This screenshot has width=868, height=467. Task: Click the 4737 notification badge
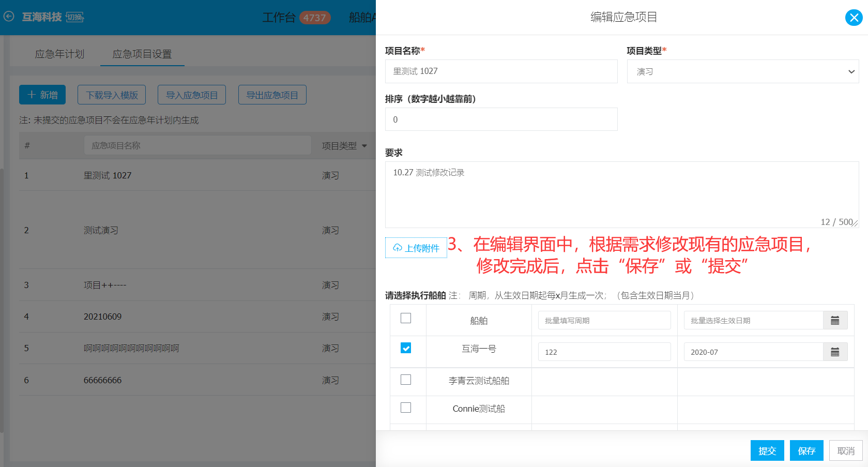tap(314, 18)
